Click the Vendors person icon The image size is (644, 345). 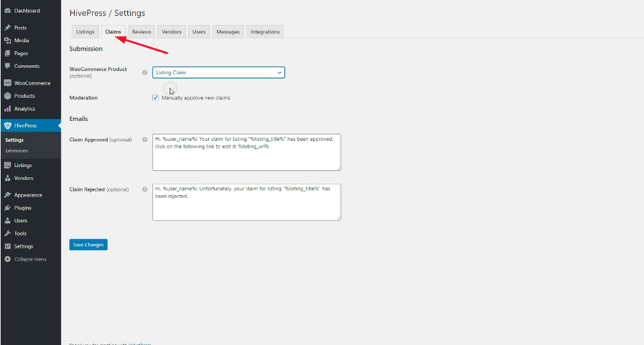point(8,178)
